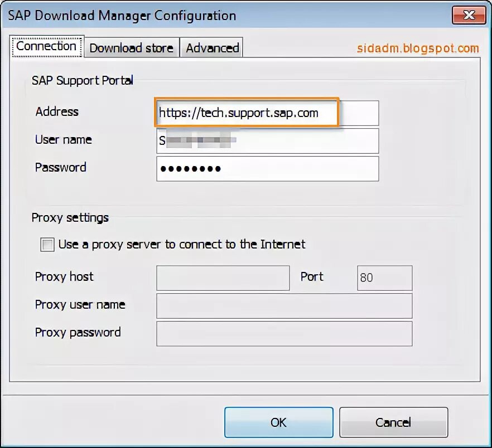Click the dialog title bar text
Image resolution: width=492 pixels, height=448 pixels.
click(x=122, y=16)
